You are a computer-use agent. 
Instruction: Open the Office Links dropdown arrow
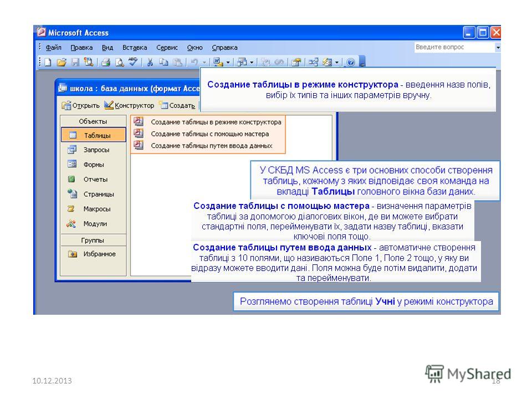[x=228, y=63]
